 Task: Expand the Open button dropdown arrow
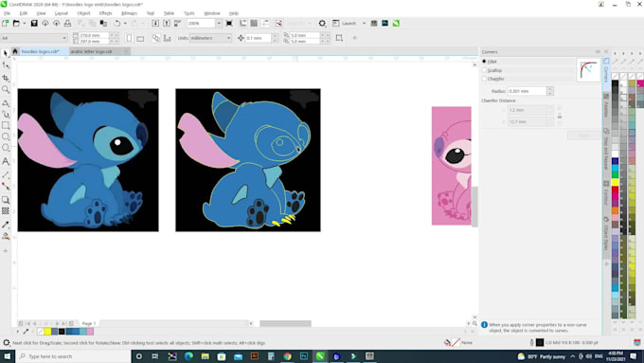[x=25, y=24]
